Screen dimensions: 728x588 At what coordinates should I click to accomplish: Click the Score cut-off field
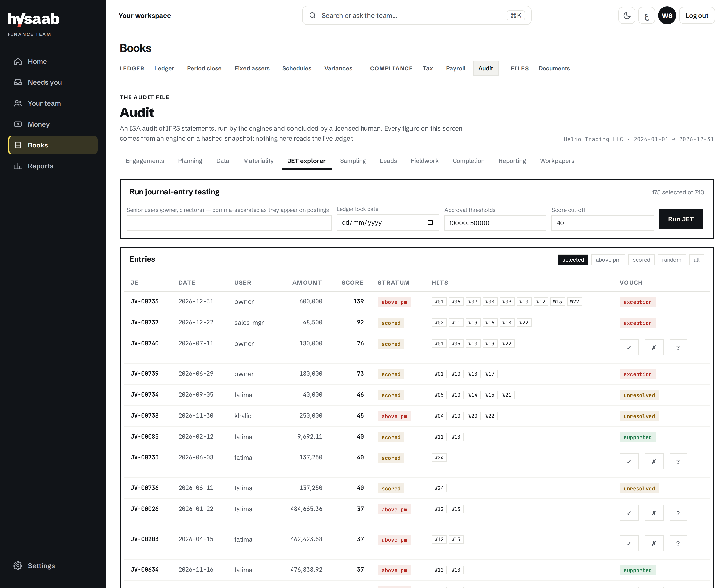(x=602, y=223)
